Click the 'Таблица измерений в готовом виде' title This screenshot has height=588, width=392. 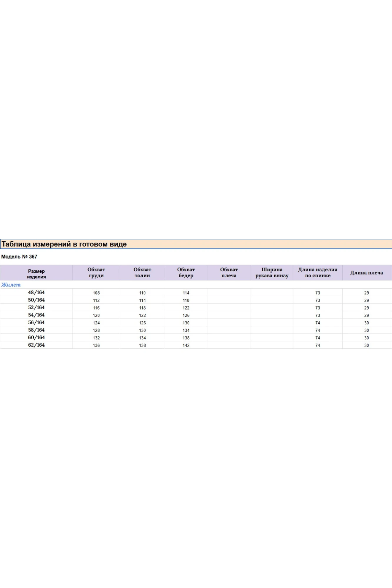(64, 244)
